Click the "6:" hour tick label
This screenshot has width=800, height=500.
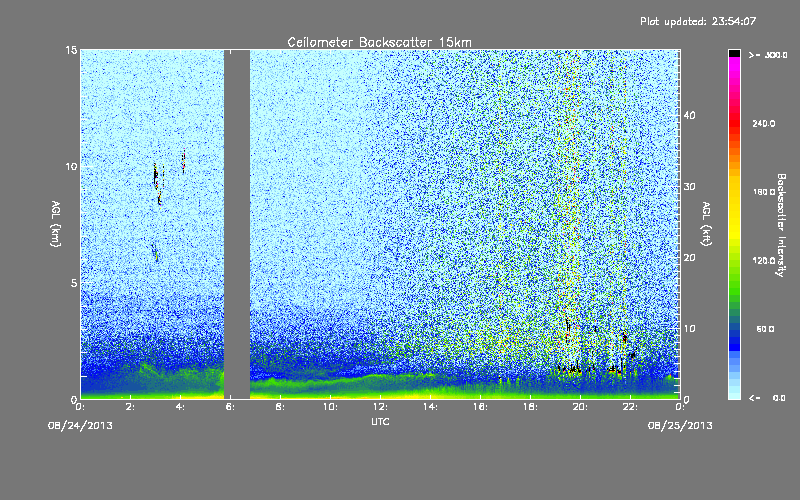[230, 407]
